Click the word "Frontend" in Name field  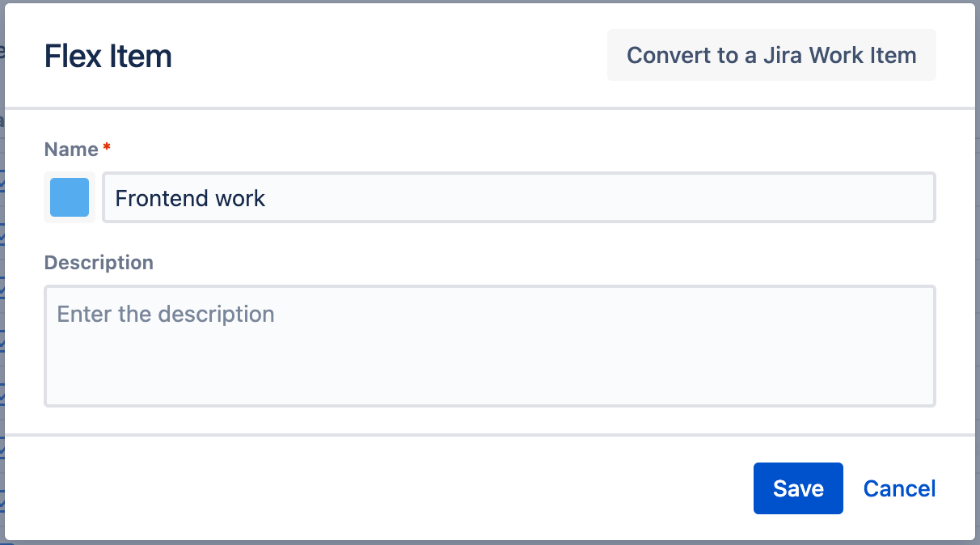[162, 198]
